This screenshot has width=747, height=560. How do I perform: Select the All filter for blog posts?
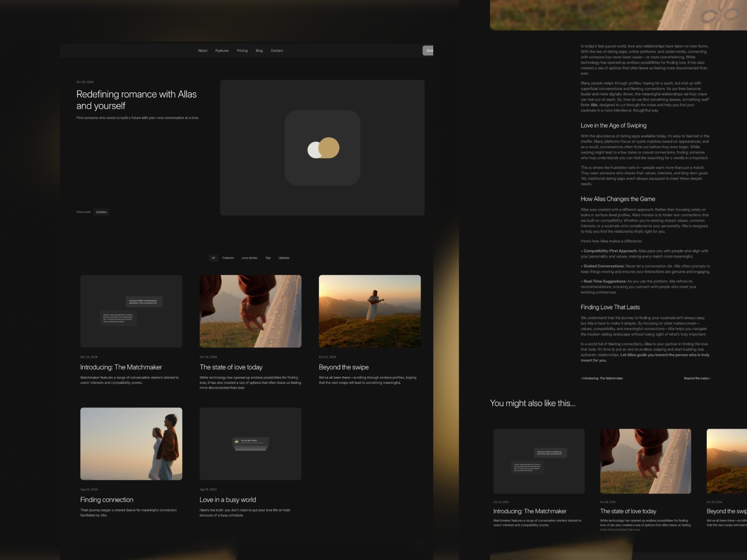(213, 258)
